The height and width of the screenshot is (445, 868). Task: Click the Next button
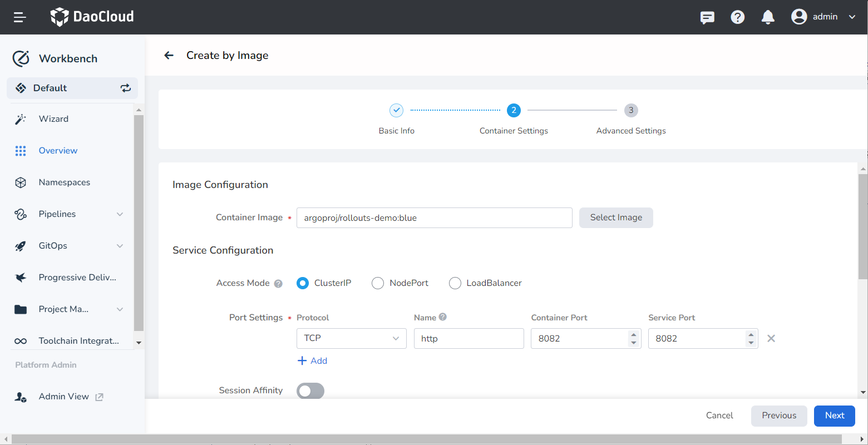point(834,416)
